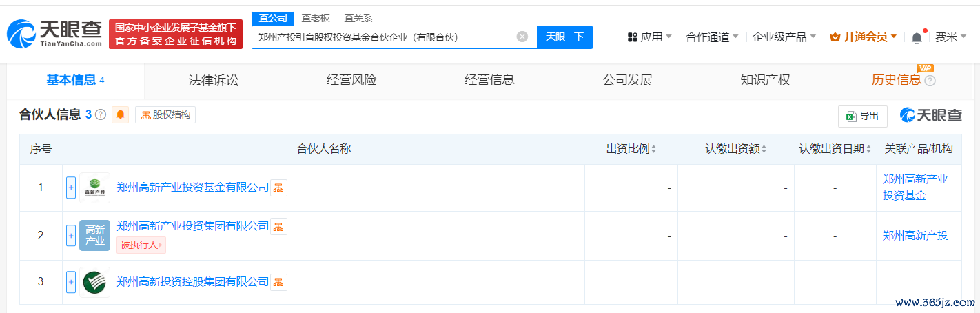Click the 高新产业 logo tile in row 2
The height and width of the screenshot is (313, 980).
tap(94, 236)
